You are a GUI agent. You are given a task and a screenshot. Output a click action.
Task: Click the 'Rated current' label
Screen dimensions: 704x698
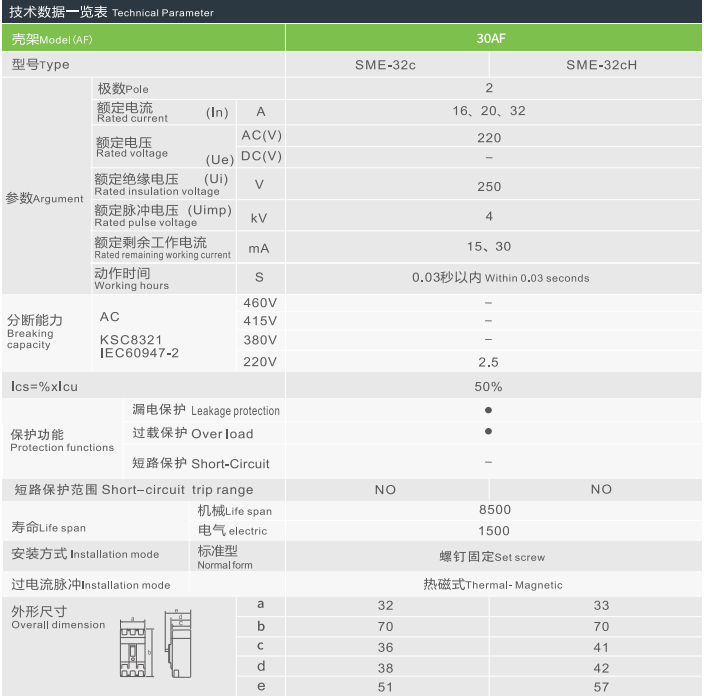(x=132, y=119)
